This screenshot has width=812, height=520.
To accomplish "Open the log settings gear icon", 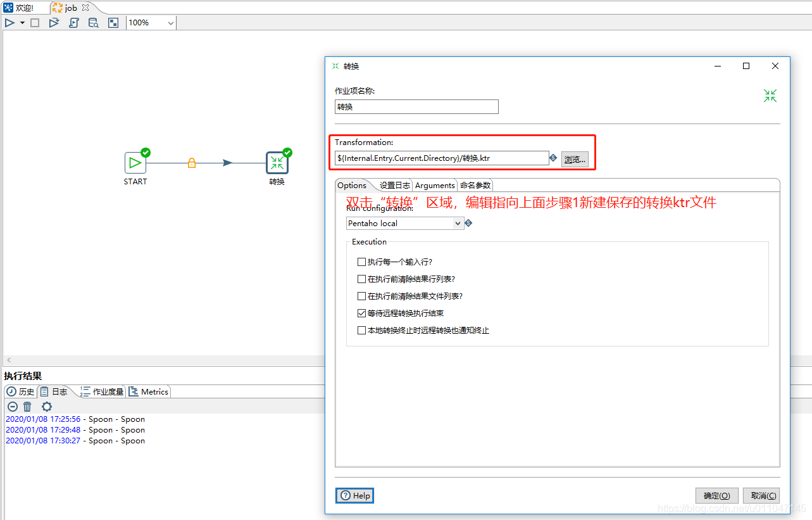I will click(x=46, y=407).
